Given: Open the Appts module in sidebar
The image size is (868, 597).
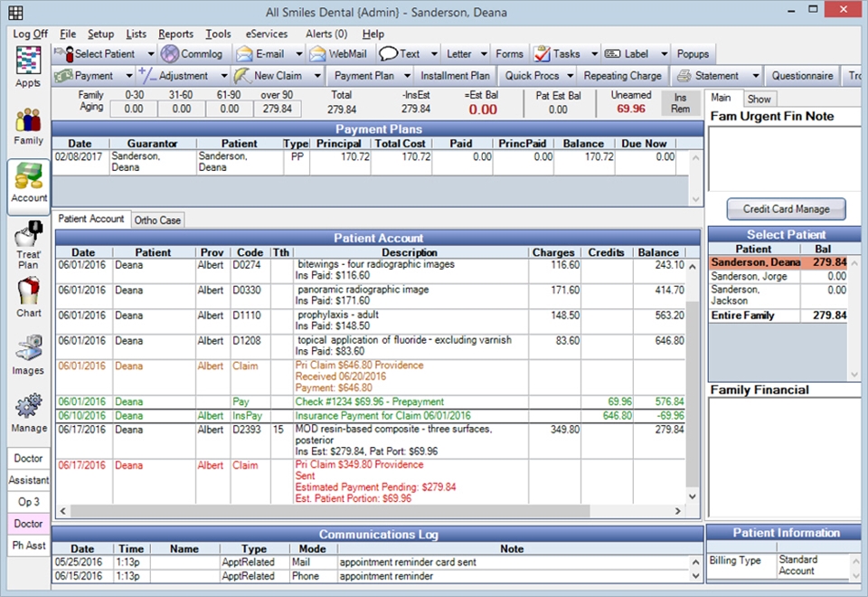Looking at the screenshot, I should tap(28, 67).
